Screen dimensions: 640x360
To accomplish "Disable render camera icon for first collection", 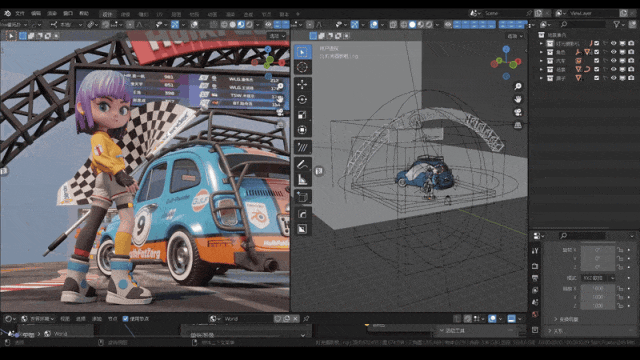I will [631, 43].
